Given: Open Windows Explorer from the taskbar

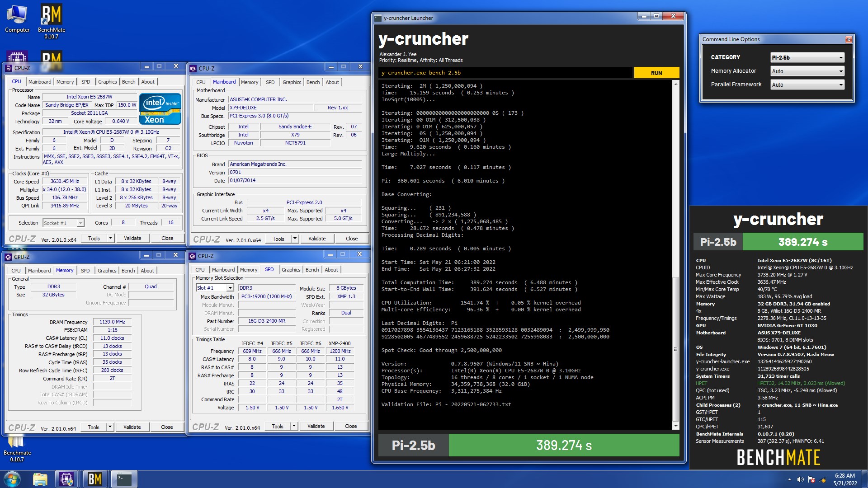Looking at the screenshot, I should coord(40,479).
